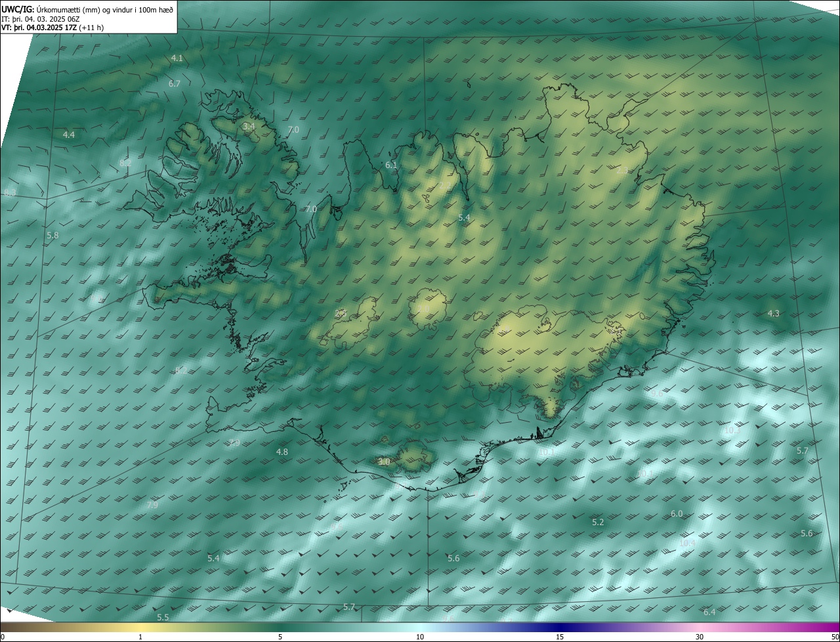Click the map value 10.3
The height and width of the screenshot is (642, 840).
tap(732, 431)
